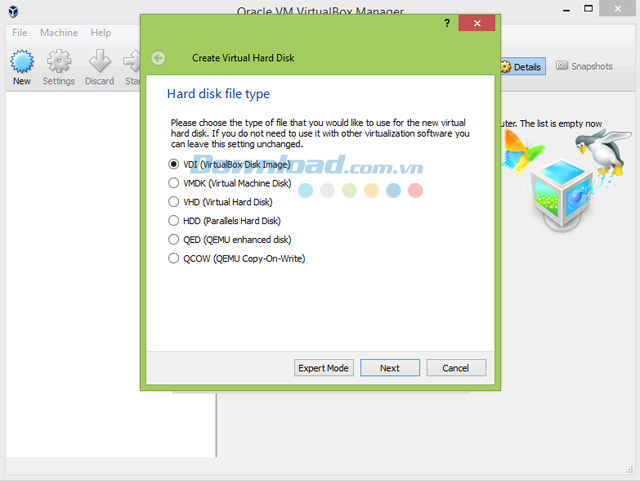Go back using the wizard back arrow
The image size is (640, 481).
158,58
